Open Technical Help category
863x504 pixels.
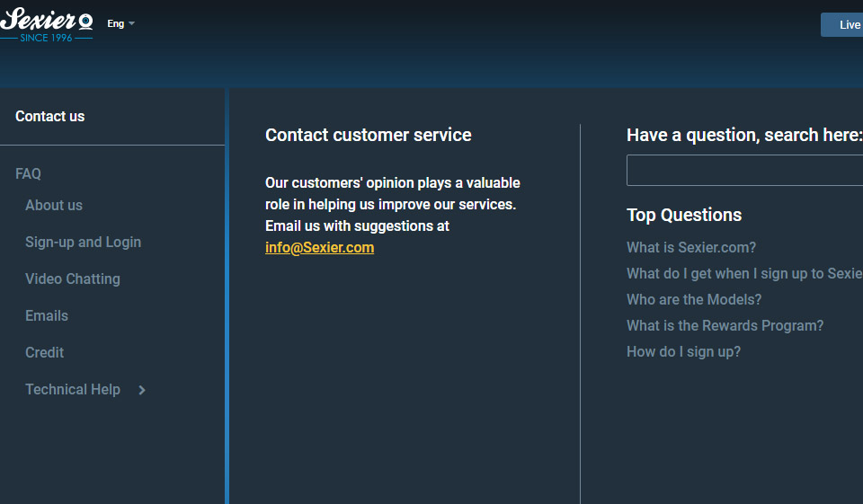click(x=73, y=389)
